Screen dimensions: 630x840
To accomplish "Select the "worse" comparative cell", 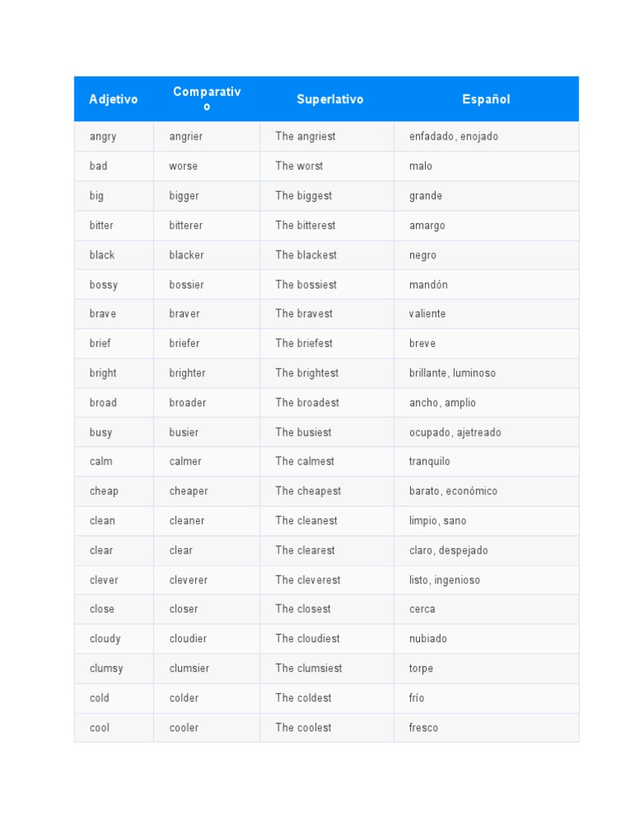I will 183,166.
